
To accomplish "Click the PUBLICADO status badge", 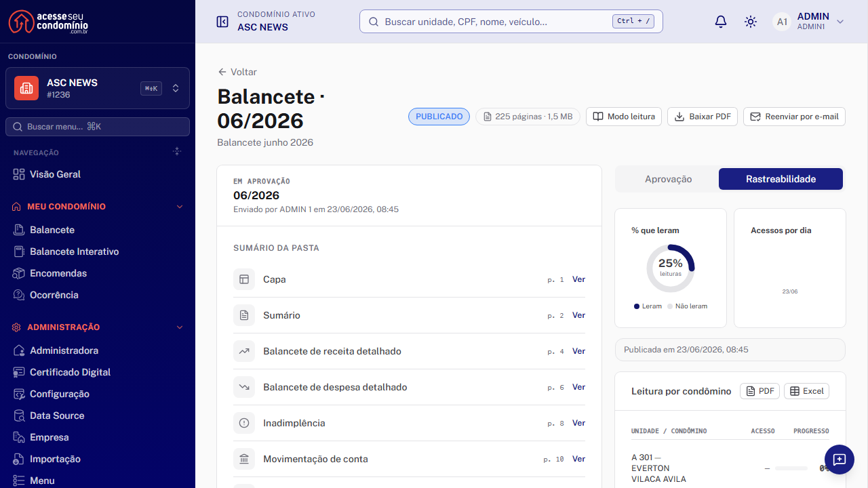I will 439,117.
